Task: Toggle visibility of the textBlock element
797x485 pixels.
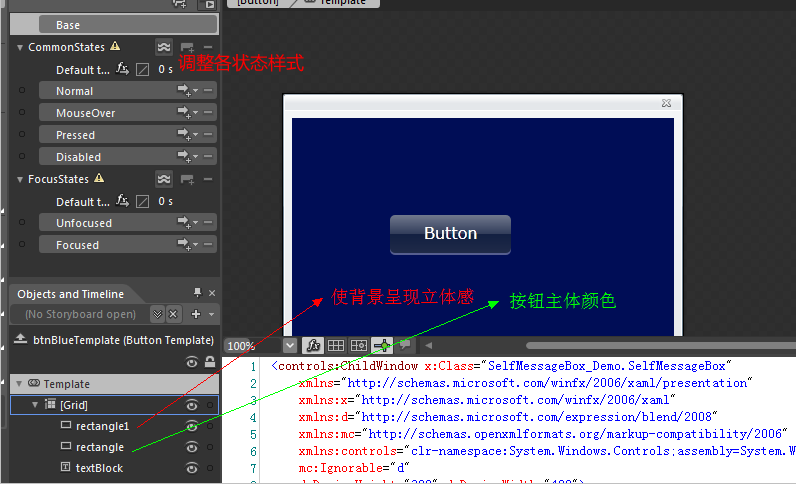Action: (191, 468)
